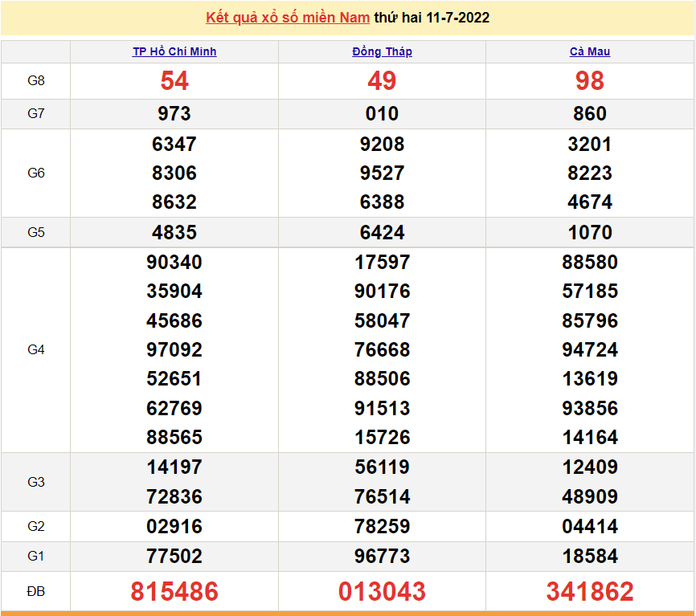The width and height of the screenshot is (696, 616).
Task: Select the G3 row label
Action: [35, 482]
